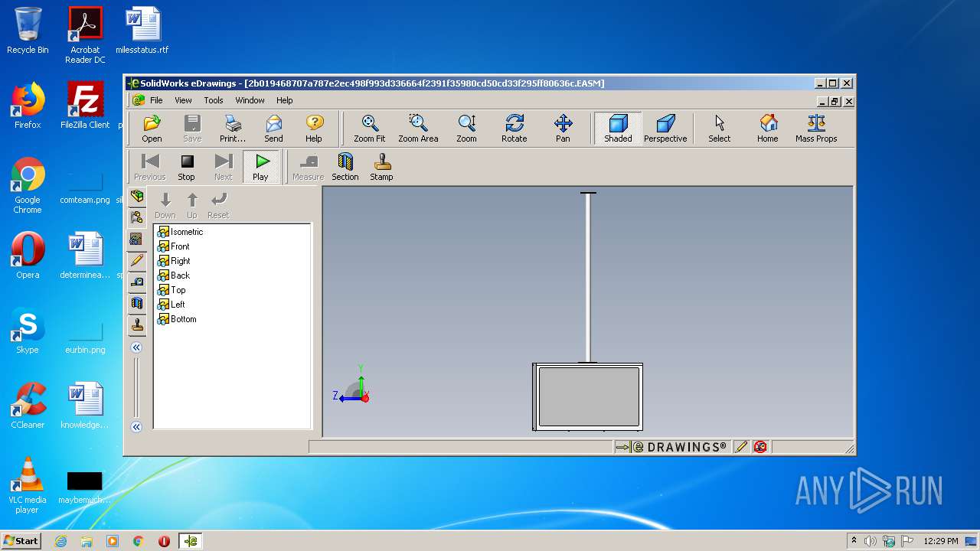This screenshot has width=980, height=551.
Task: Activate the Rotate tool
Action: pyautogui.click(x=514, y=129)
